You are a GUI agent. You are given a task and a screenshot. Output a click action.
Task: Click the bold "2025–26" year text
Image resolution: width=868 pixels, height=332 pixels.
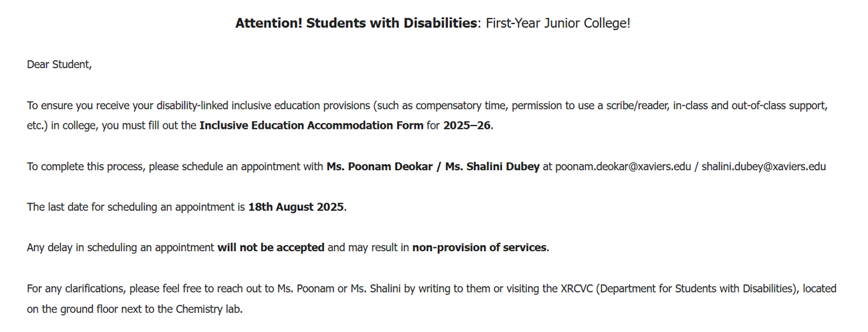[467, 126]
